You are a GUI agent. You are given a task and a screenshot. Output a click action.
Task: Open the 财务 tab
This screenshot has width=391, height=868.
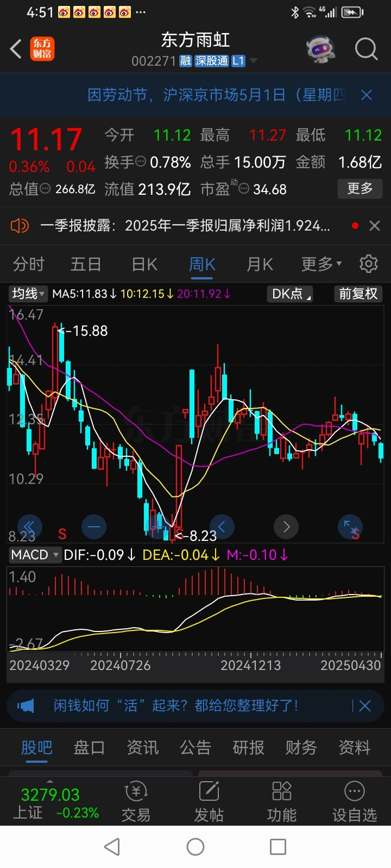click(x=301, y=748)
